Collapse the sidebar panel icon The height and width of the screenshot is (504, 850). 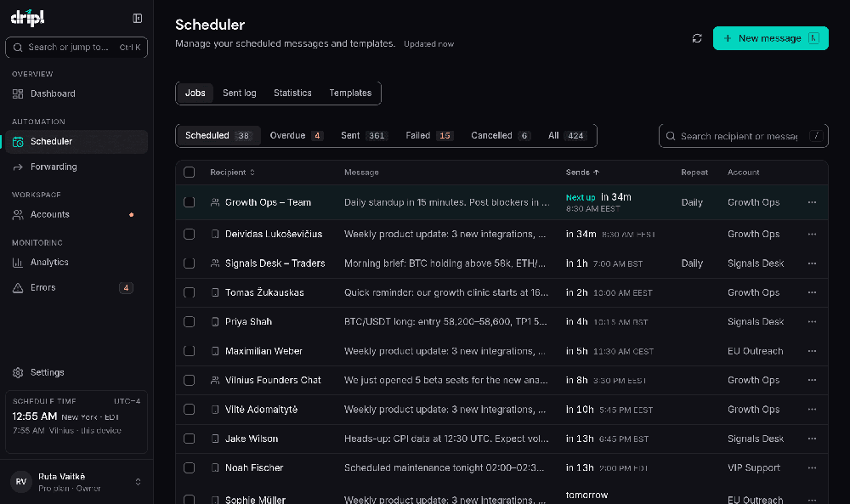(x=138, y=19)
